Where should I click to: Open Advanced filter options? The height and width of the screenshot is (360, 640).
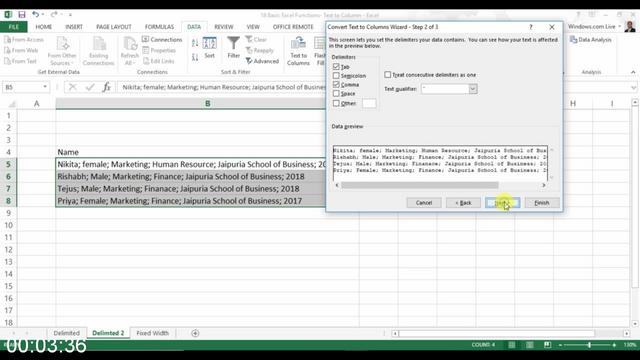(262, 61)
